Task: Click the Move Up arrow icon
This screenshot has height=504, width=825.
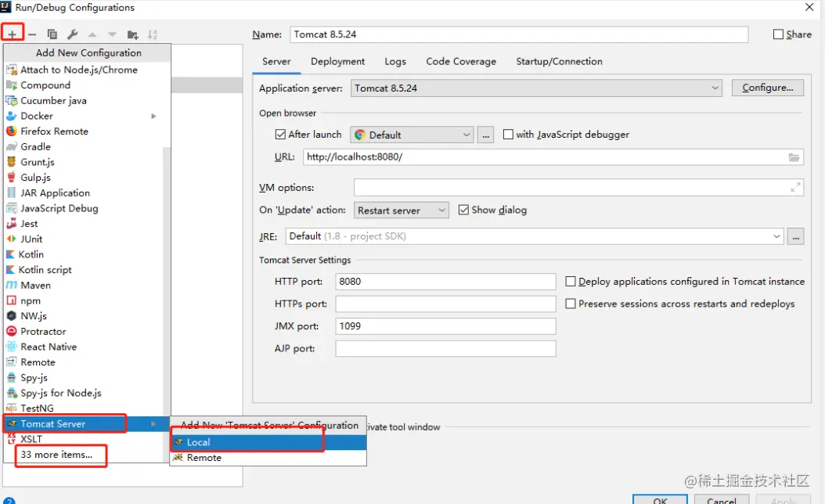Action: click(x=92, y=34)
